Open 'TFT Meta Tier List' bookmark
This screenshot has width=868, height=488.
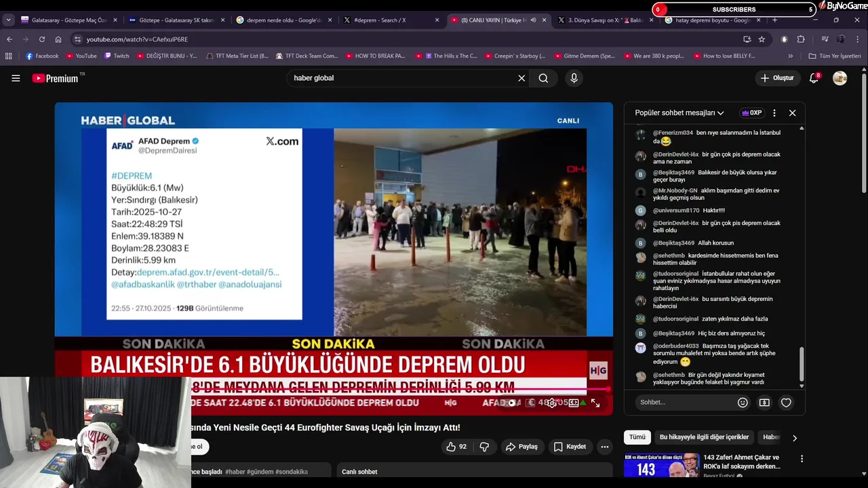[237, 56]
